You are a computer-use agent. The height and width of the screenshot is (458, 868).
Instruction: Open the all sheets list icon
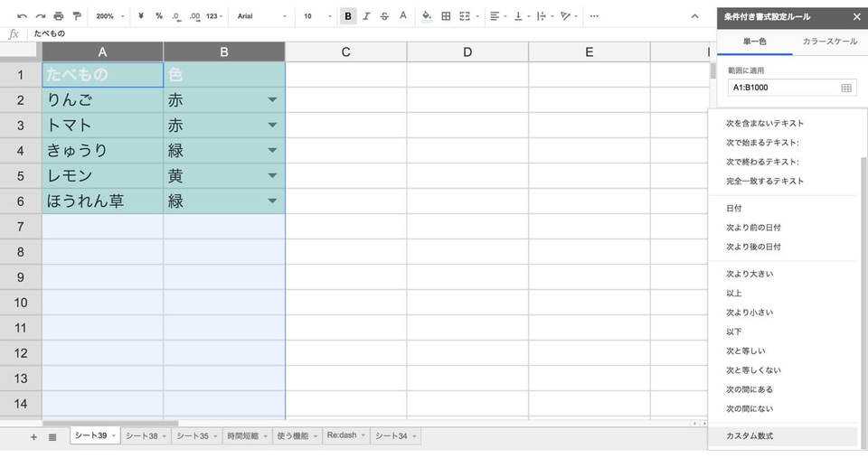(52, 436)
